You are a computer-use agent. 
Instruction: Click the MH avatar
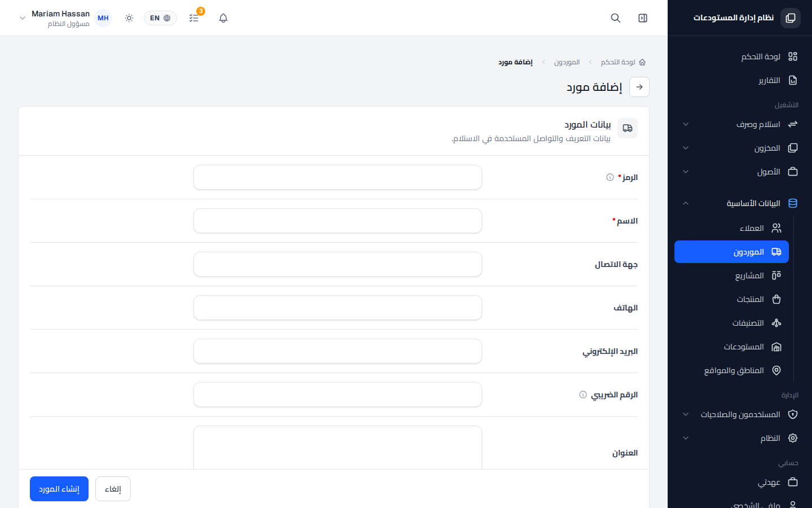click(103, 18)
